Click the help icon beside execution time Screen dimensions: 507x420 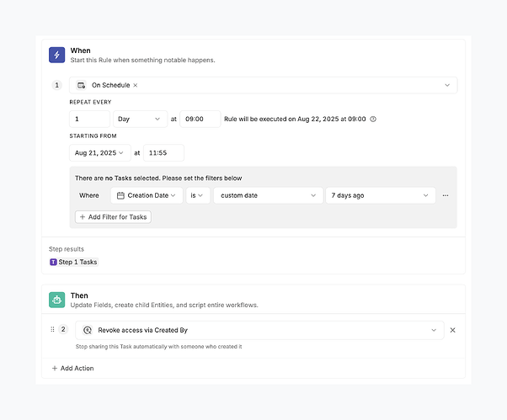pyautogui.click(x=373, y=119)
